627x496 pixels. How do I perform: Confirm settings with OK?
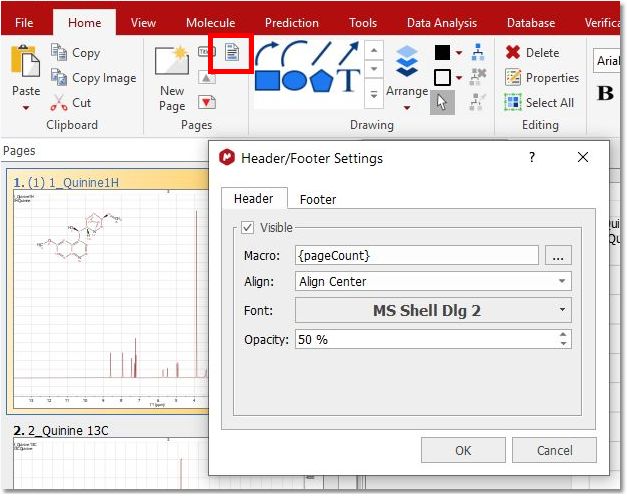click(463, 450)
